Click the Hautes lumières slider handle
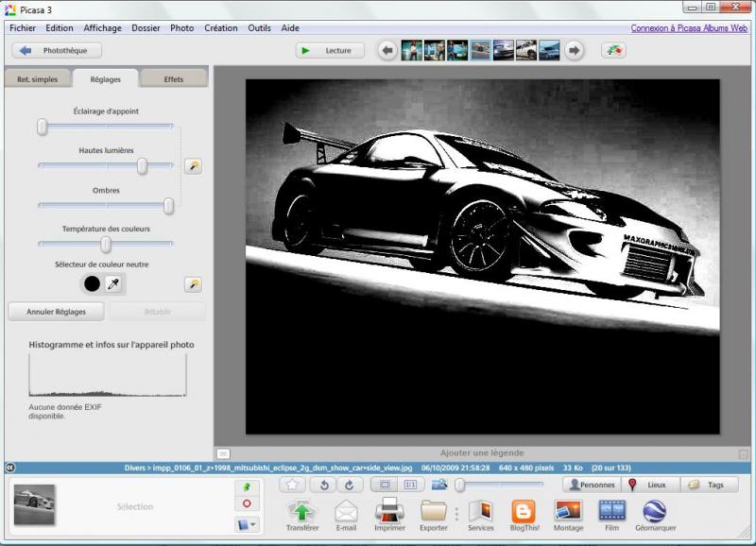This screenshot has height=546, width=756. pyautogui.click(x=142, y=166)
